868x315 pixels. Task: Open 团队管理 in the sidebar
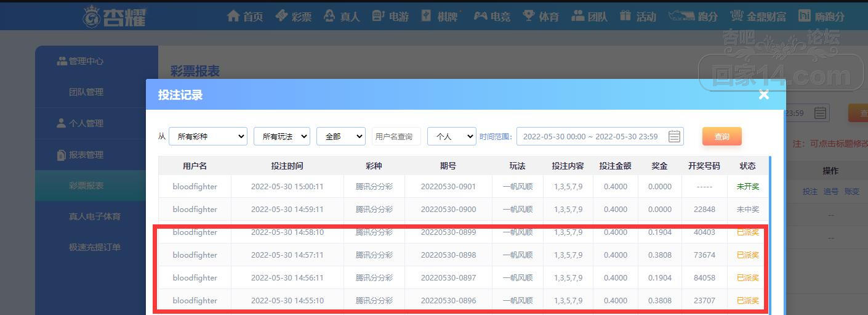pos(86,92)
